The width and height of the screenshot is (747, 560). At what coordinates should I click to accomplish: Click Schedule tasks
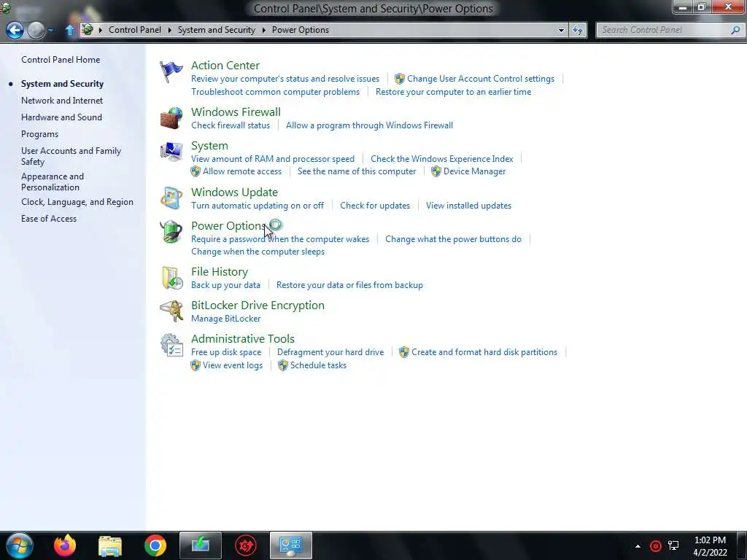[318, 365]
